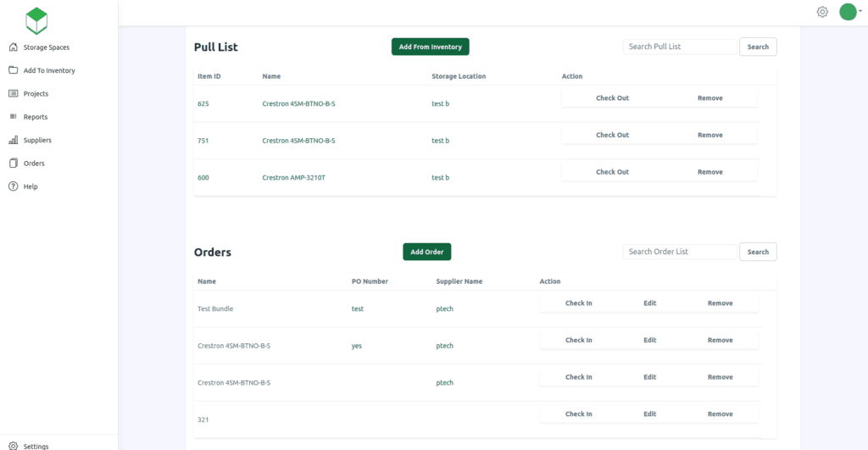Open storage location test b for item 751
The width and height of the screenshot is (868, 450).
pos(441,142)
